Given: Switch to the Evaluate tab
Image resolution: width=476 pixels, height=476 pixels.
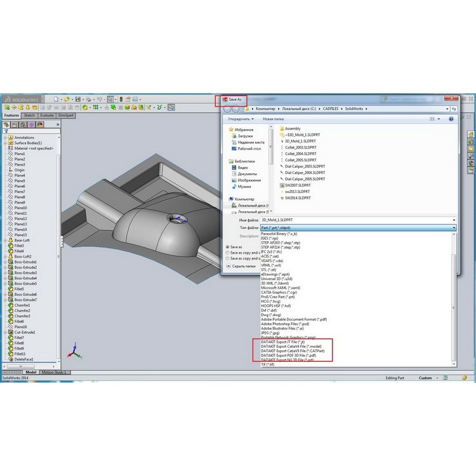Looking at the screenshot, I should [x=47, y=116].
